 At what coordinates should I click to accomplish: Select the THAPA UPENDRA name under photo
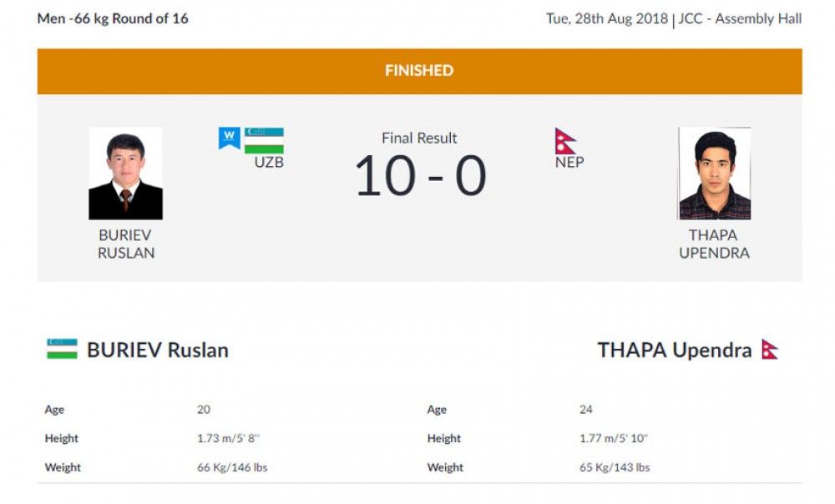[x=714, y=244]
